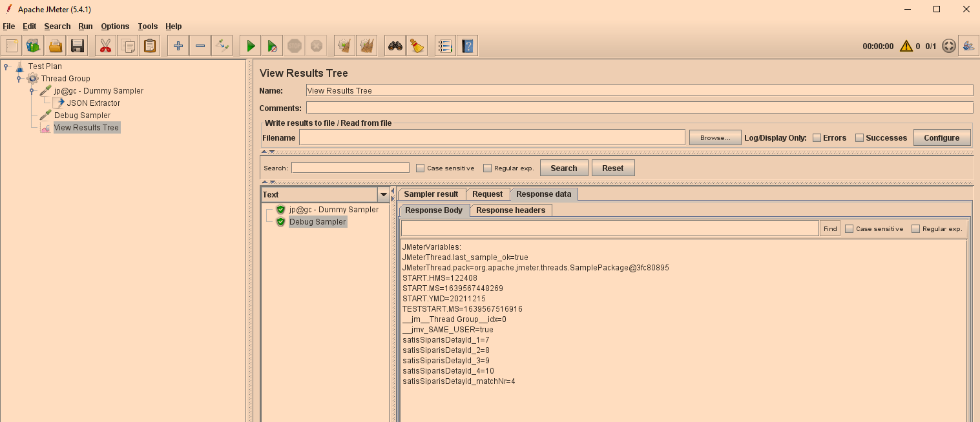Screen dimensions: 980x422
Task: Open the Templates toolbar icon
Action: tap(34, 46)
